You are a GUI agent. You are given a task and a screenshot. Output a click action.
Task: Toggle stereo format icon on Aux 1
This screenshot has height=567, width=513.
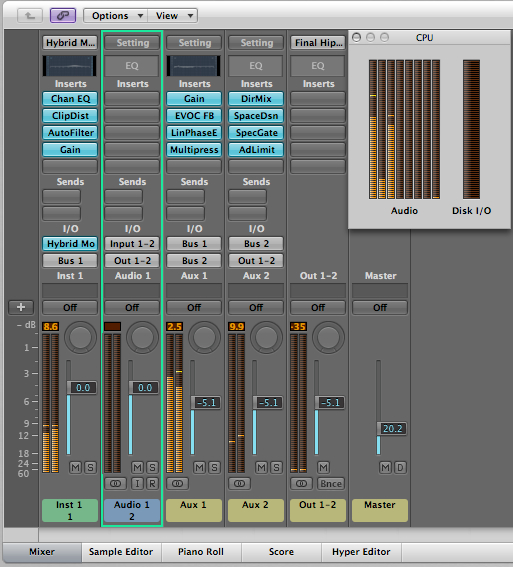point(178,483)
